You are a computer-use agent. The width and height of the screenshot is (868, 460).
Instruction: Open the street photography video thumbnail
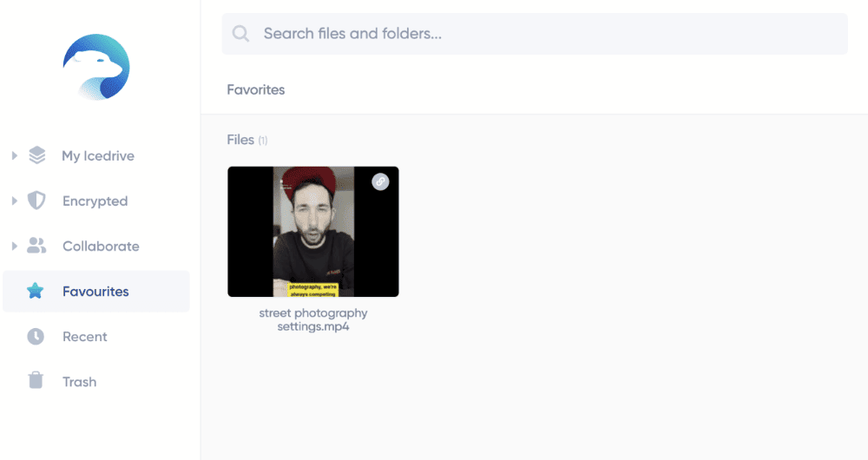[313, 232]
